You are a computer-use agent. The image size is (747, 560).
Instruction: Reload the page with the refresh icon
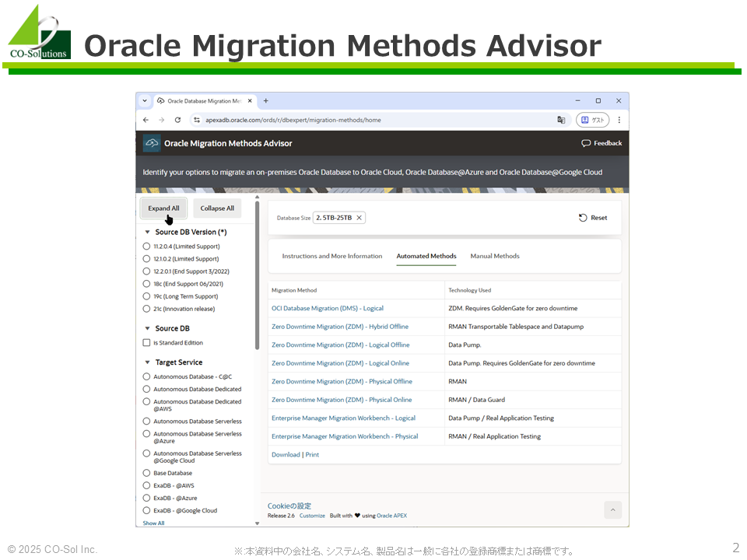177,120
